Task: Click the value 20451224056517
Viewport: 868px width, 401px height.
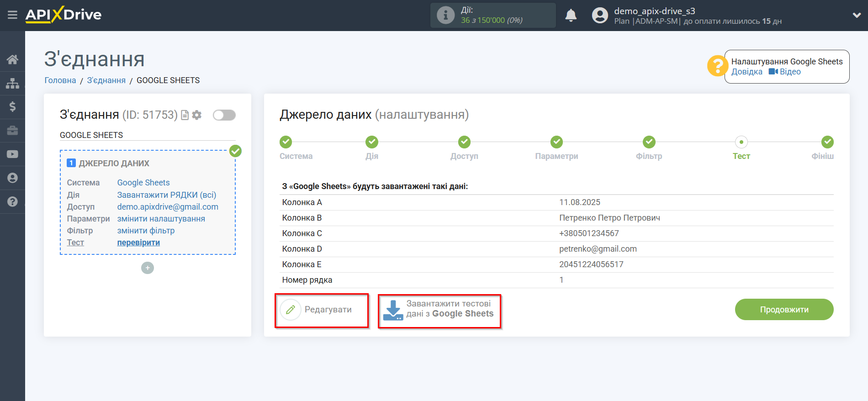Action: coord(591,264)
